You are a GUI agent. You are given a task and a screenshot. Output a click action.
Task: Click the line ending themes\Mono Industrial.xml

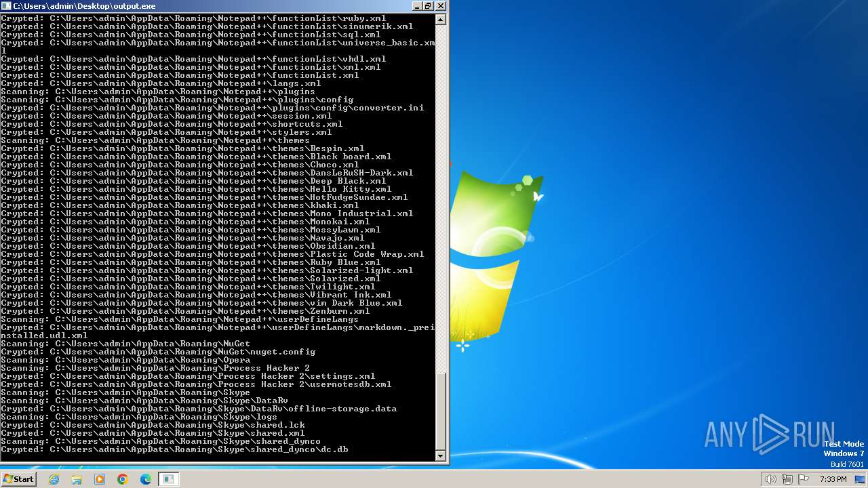click(x=207, y=213)
